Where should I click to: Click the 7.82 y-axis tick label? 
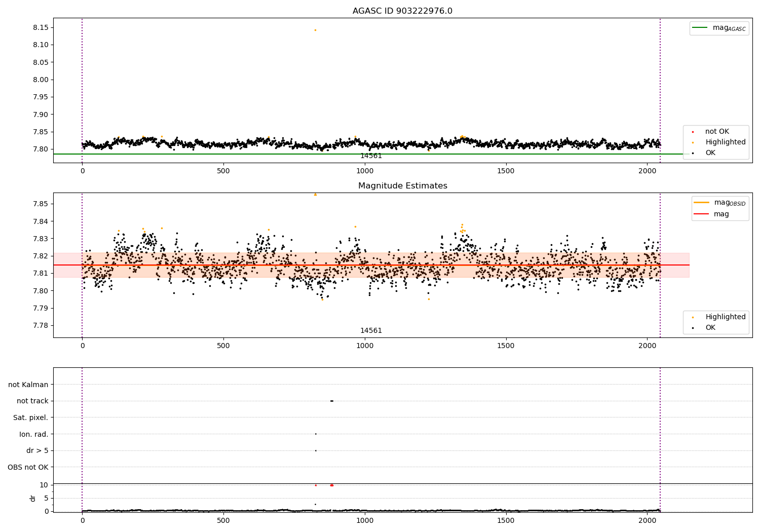(40, 256)
